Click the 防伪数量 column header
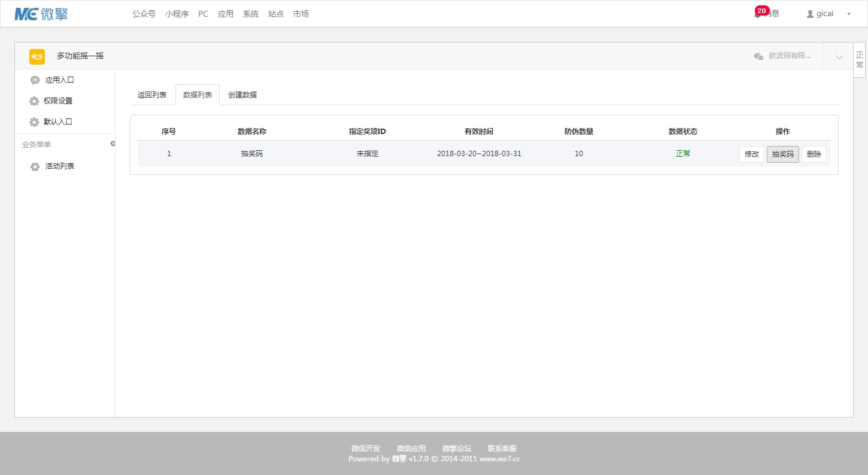 tap(579, 132)
